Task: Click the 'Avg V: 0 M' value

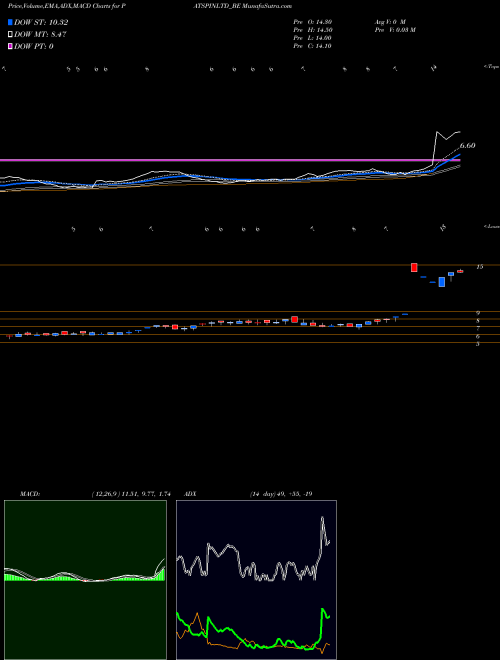Action: tap(390, 22)
